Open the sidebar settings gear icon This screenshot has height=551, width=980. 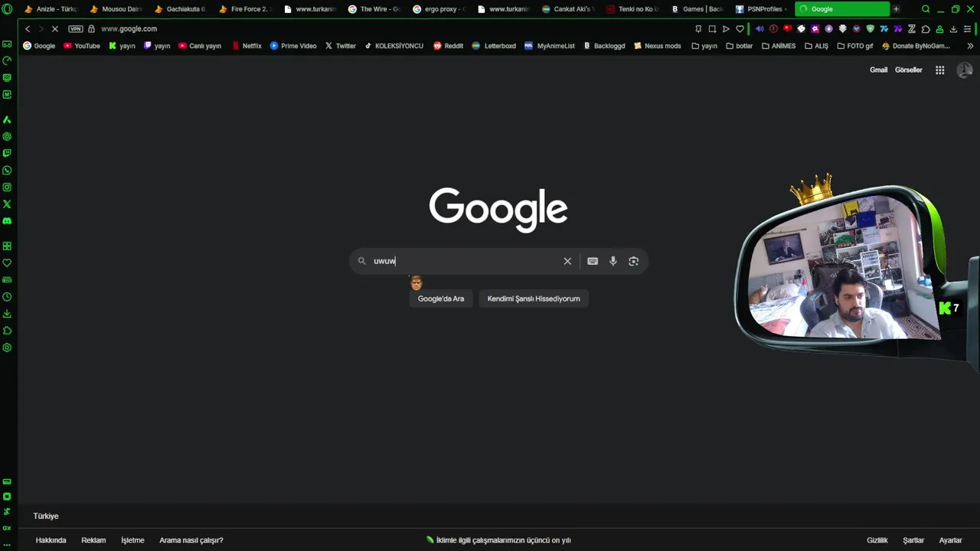[x=7, y=347]
